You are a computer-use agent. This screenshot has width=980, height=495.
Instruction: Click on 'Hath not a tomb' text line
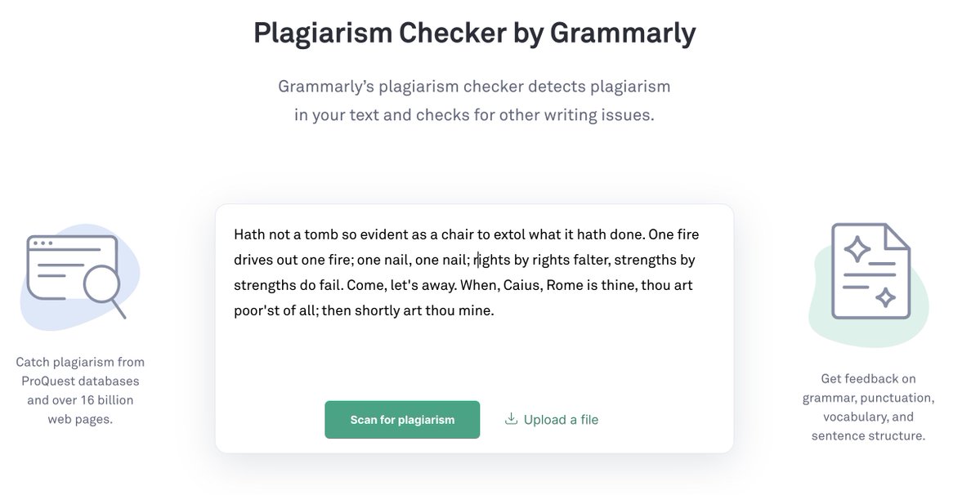(466, 234)
